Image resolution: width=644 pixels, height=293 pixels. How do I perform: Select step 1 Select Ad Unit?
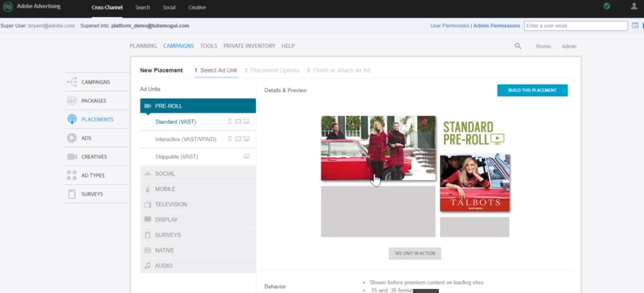216,70
